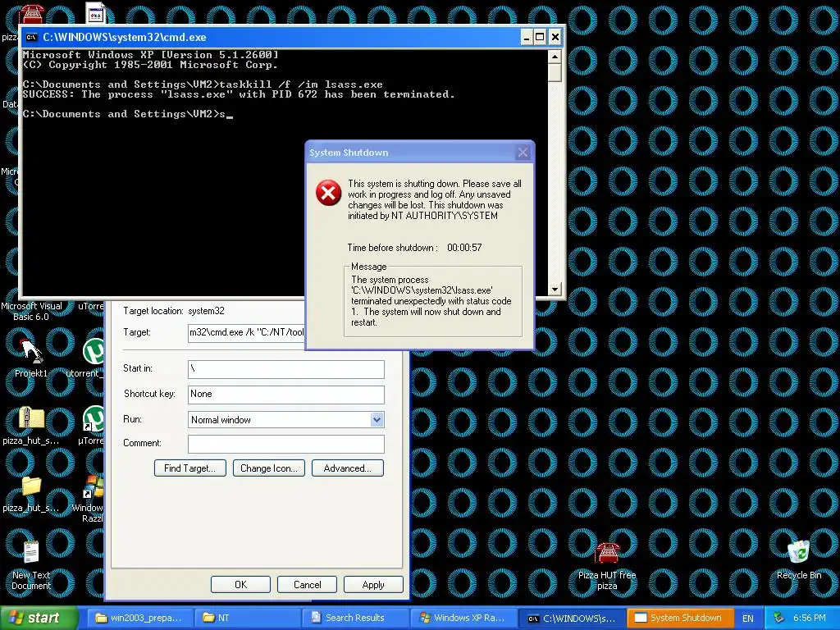The height and width of the screenshot is (630, 840).
Task: Click Cancel in the shortcut properties dialog
Action: pyautogui.click(x=307, y=584)
